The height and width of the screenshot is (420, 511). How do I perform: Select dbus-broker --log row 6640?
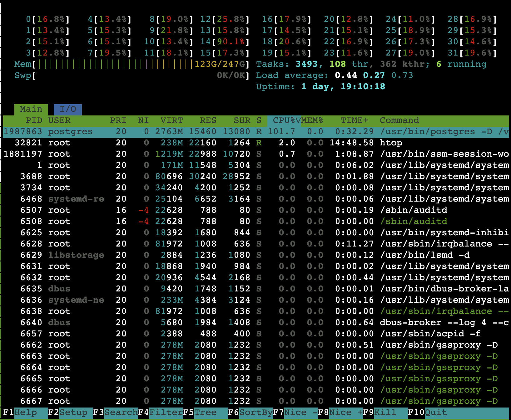tap(256, 323)
